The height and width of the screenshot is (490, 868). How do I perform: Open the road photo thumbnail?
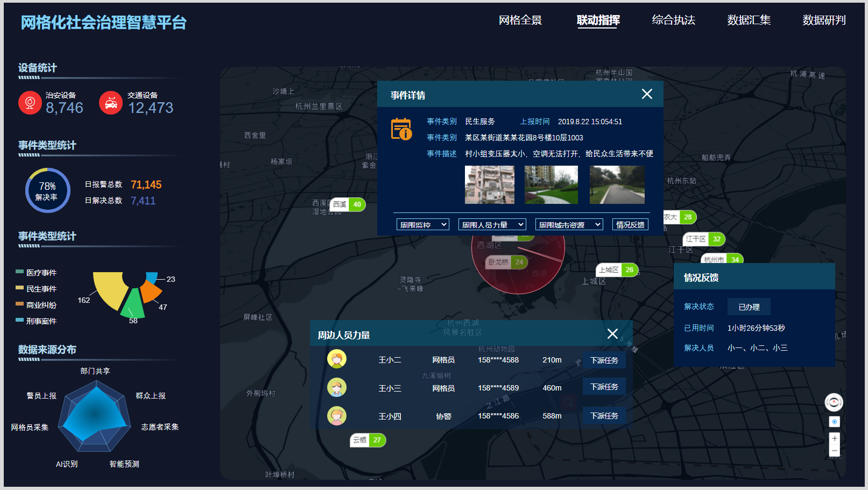pos(617,184)
